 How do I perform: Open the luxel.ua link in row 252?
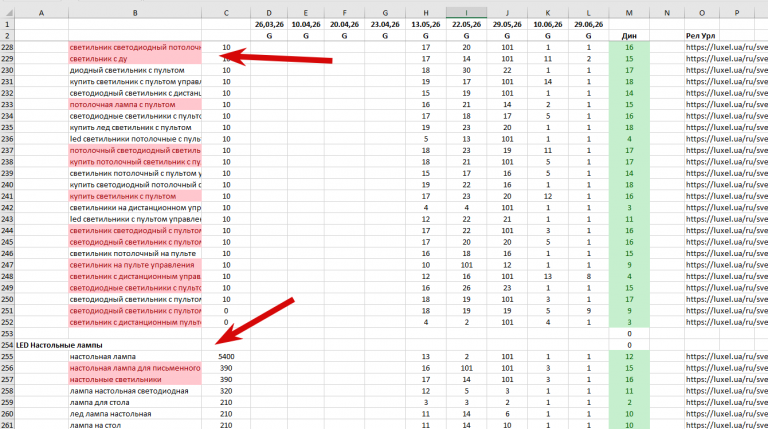[x=726, y=322]
